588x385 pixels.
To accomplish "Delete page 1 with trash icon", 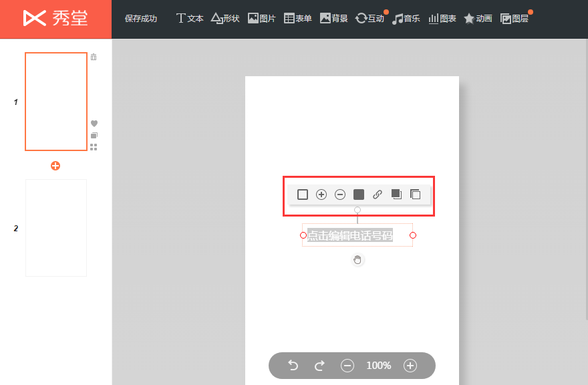I will click(x=94, y=57).
